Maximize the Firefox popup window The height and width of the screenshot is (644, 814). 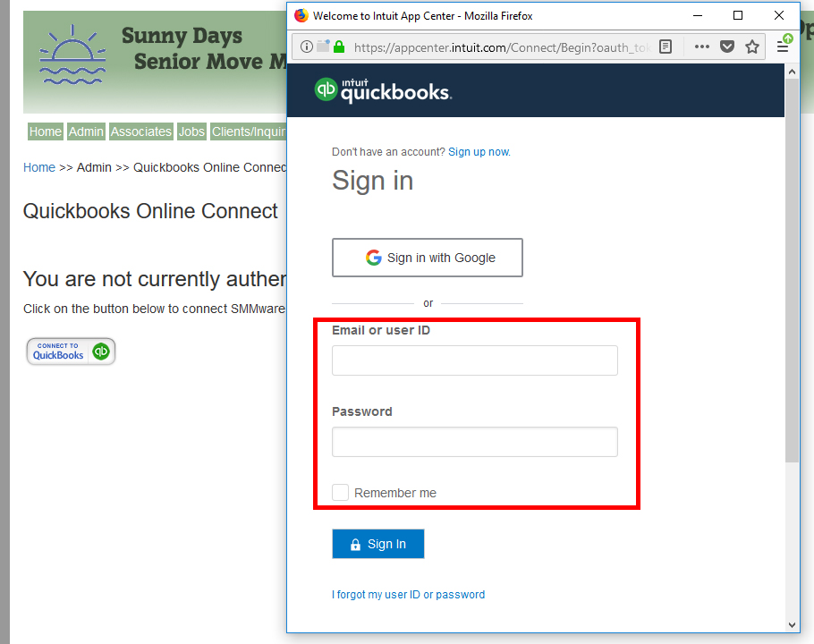(738, 15)
